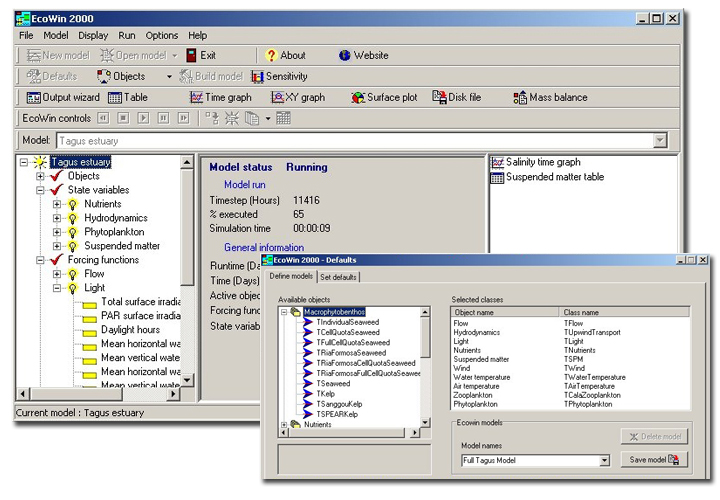
Task: Open the Website globe icon
Action: [344, 56]
